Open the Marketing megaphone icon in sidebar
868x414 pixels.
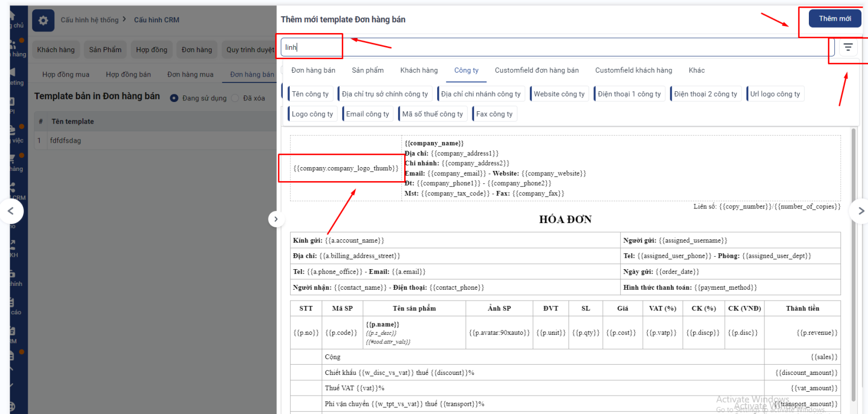(x=12, y=73)
